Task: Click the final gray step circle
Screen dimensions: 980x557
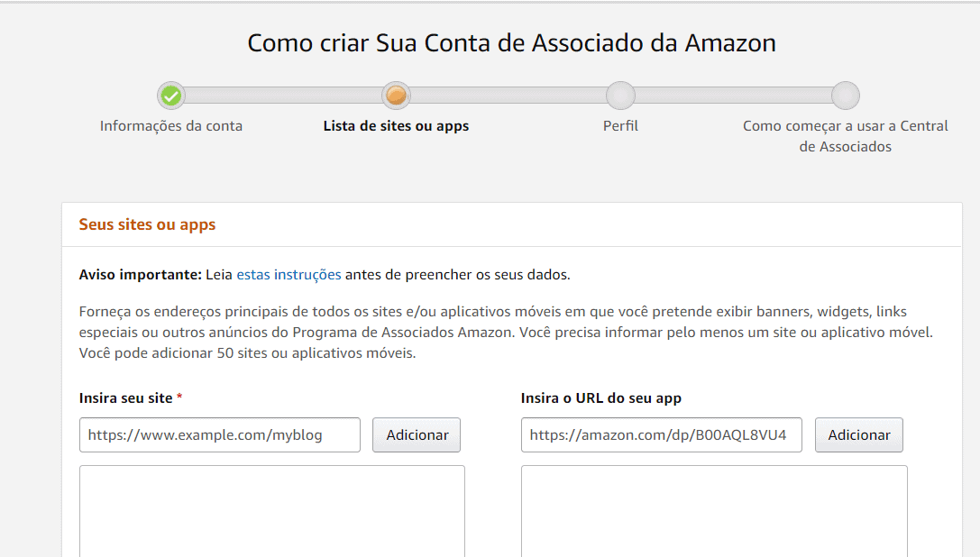Action: [x=845, y=96]
